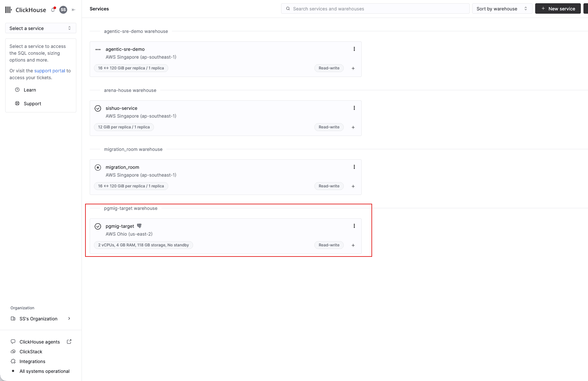Click Read-write badge on migration_room
Viewport: 588px width, 381px height.
click(x=329, y=186)
